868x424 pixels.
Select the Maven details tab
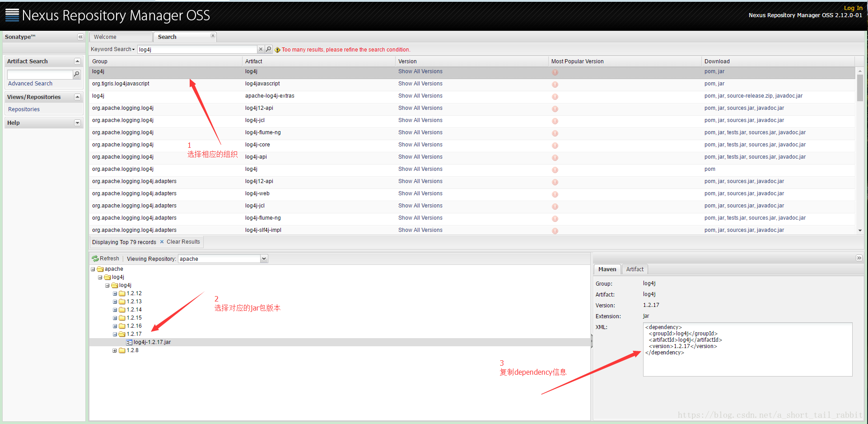coord(607,269)
